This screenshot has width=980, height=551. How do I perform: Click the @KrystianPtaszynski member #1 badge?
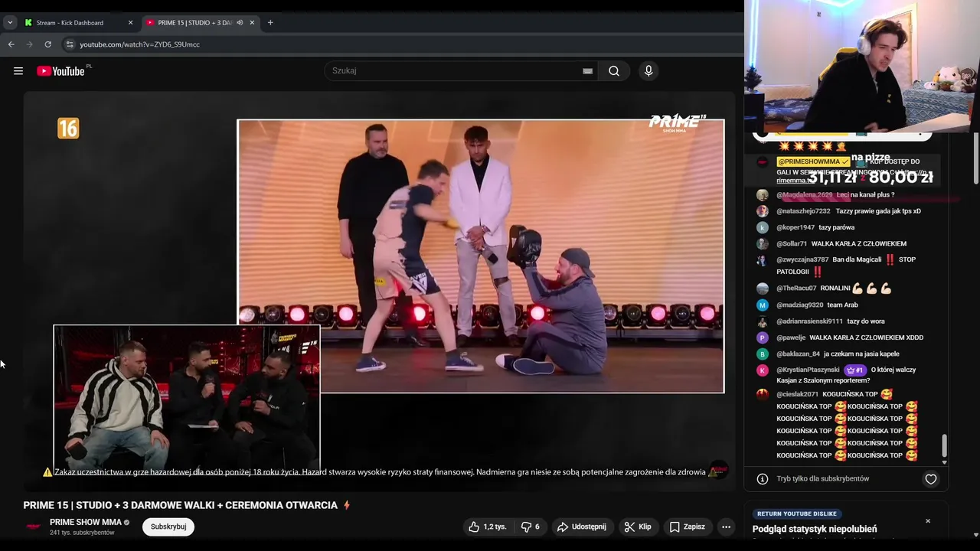tap(855, 370)
